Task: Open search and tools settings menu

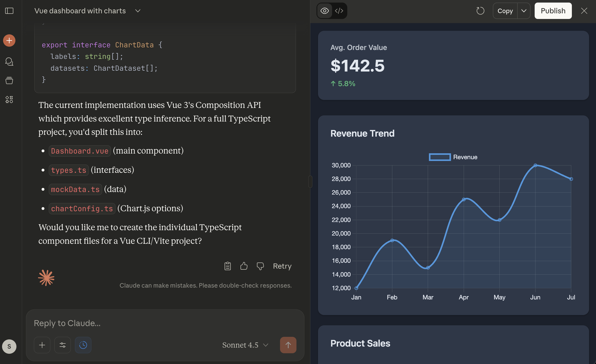Action: [x=62, y=345]
